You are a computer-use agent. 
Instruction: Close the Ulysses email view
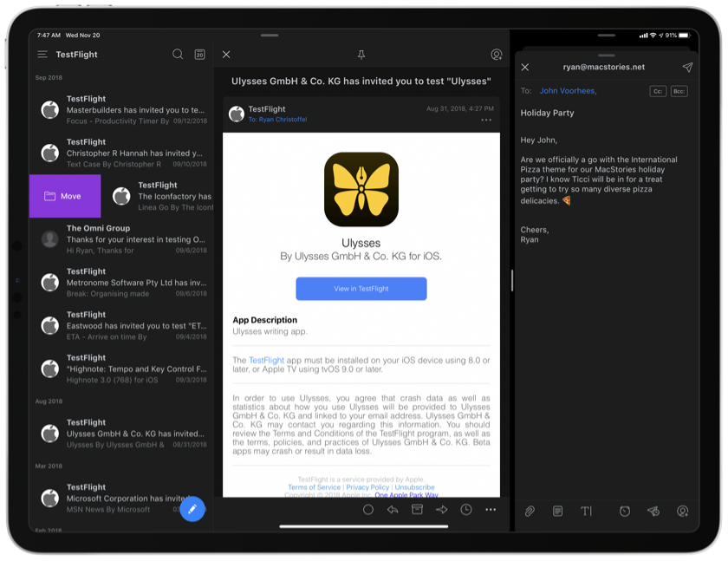pyautogui.click(x=226, y=55)
